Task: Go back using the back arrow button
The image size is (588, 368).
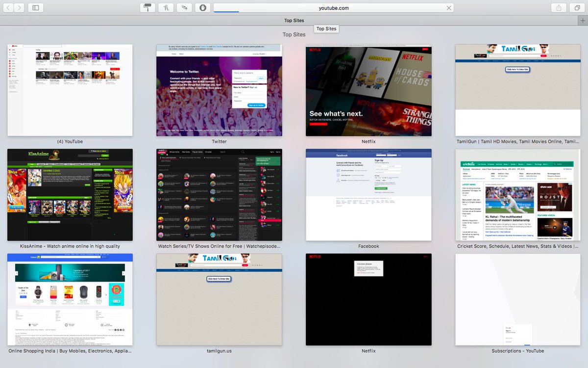Action: click(x=9, y=8)
